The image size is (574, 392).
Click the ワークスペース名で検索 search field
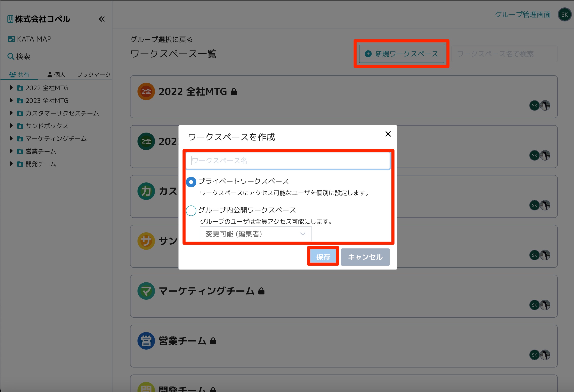coord(504,54)
